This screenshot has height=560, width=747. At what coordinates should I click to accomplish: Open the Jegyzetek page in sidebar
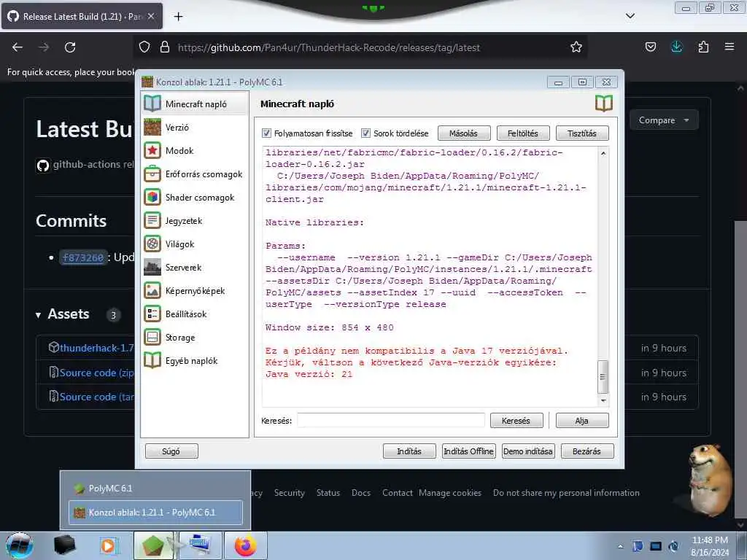tap(195, 220)
